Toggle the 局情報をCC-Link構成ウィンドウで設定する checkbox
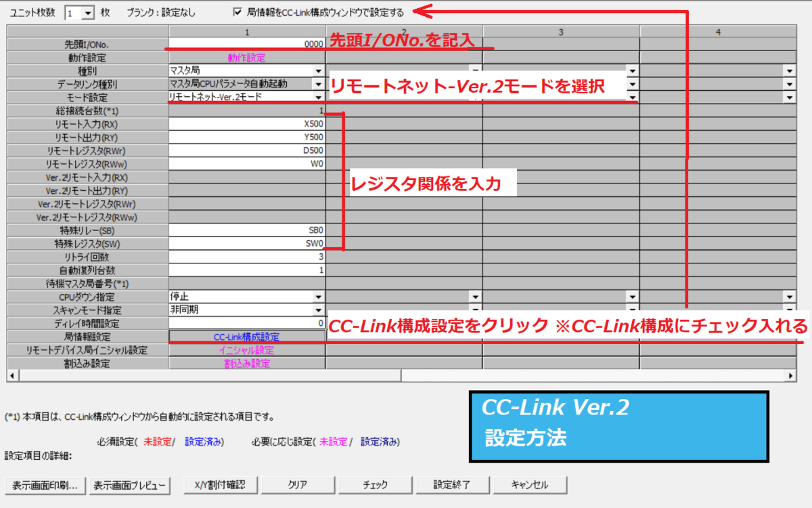Image resolution: width=812 pixels, height=508 pixels. click(238, 12)
